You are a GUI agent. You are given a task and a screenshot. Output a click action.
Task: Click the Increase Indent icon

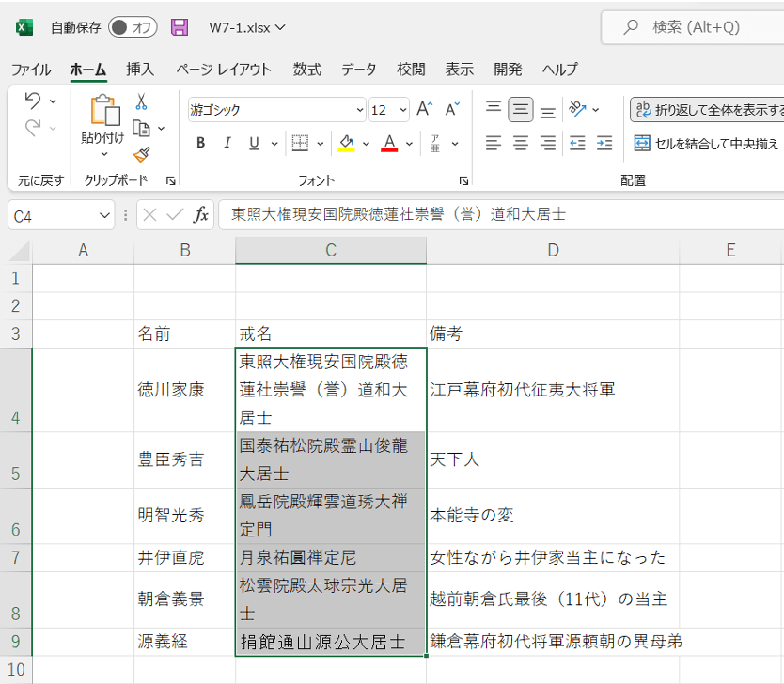pyautogui.click(x=604, y=144)
